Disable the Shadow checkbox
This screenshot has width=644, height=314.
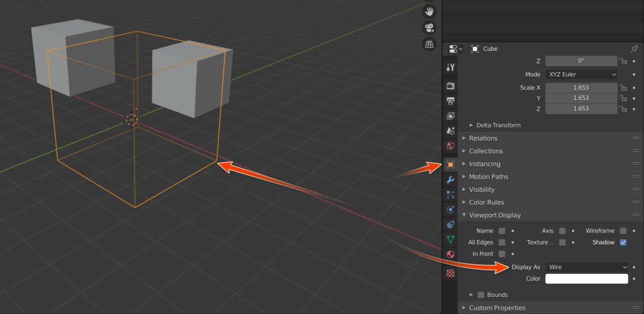tap(623, 243)
